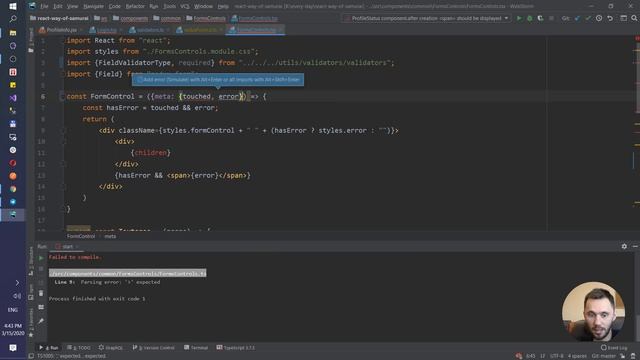The image size is (640, 360).
Task: Click Git branch 'Git: master' in status bar
Action: [604, 356]
